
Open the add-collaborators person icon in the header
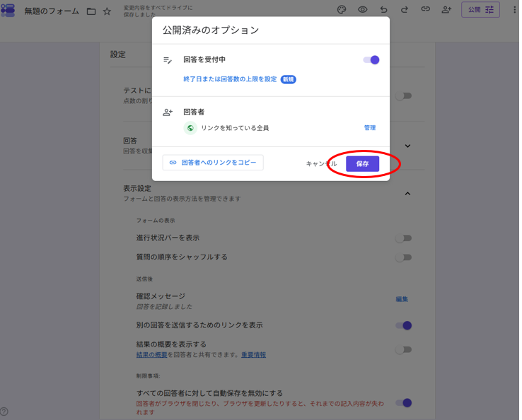[x=446, y=10]
